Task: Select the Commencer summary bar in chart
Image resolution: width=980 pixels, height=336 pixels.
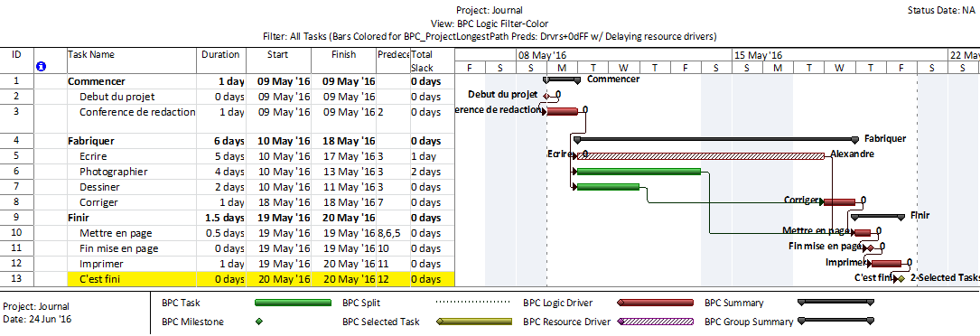Action: (x=562, y=80)
